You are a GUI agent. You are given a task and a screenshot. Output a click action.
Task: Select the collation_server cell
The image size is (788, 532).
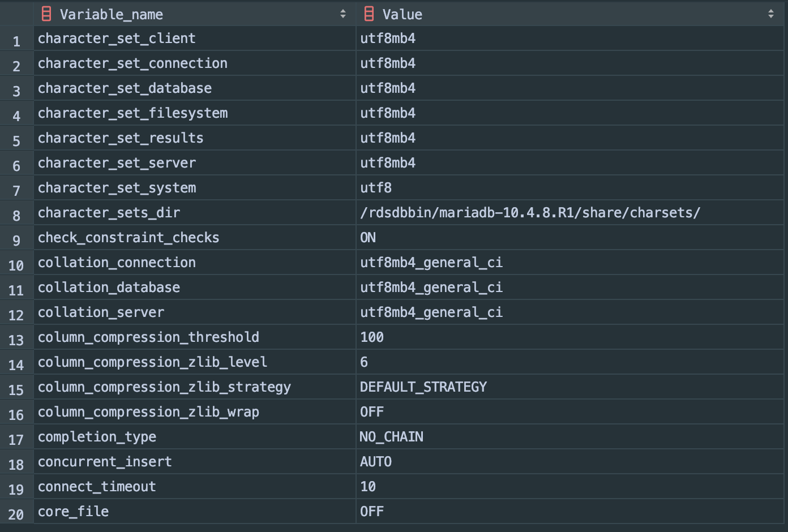tap(195, 312)
